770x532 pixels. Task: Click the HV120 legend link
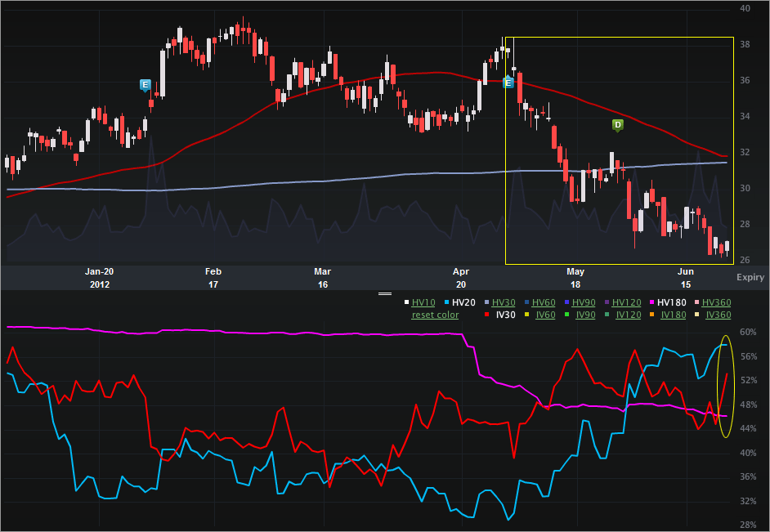(627, 302)
